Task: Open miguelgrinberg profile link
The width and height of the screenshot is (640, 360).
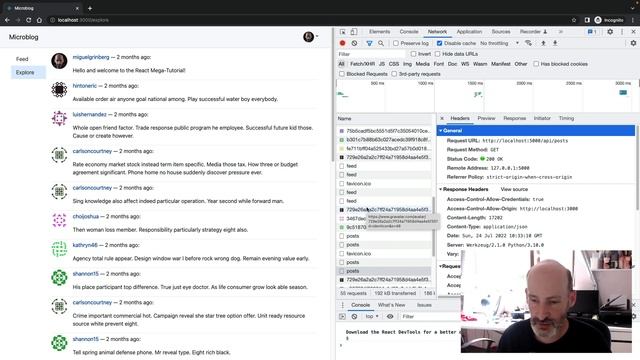Action: pyautogui.click(x=91, y=57)
